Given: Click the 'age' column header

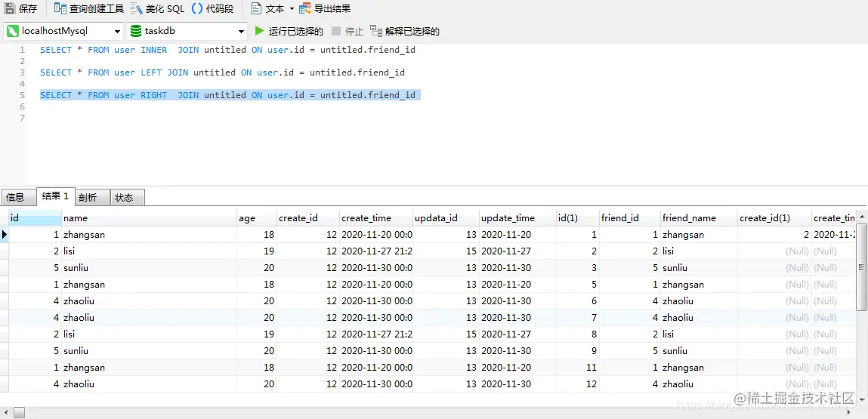Looking at the screenshot, I should pyautogui.click(x=257, y=218).
